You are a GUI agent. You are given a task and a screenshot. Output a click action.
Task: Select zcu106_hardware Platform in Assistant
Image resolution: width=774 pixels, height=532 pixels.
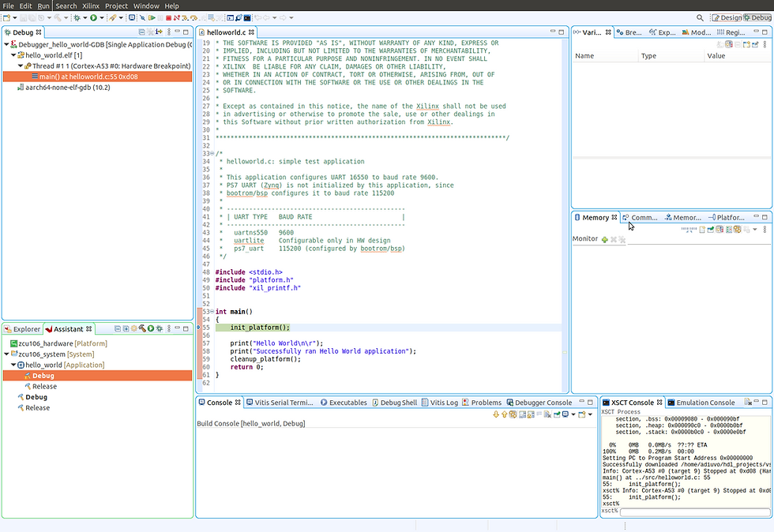coord(59,343)
